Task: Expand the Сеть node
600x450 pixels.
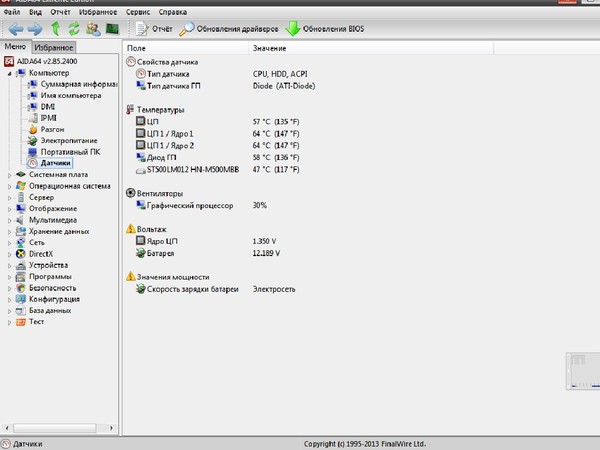Action: coord(10,243)
